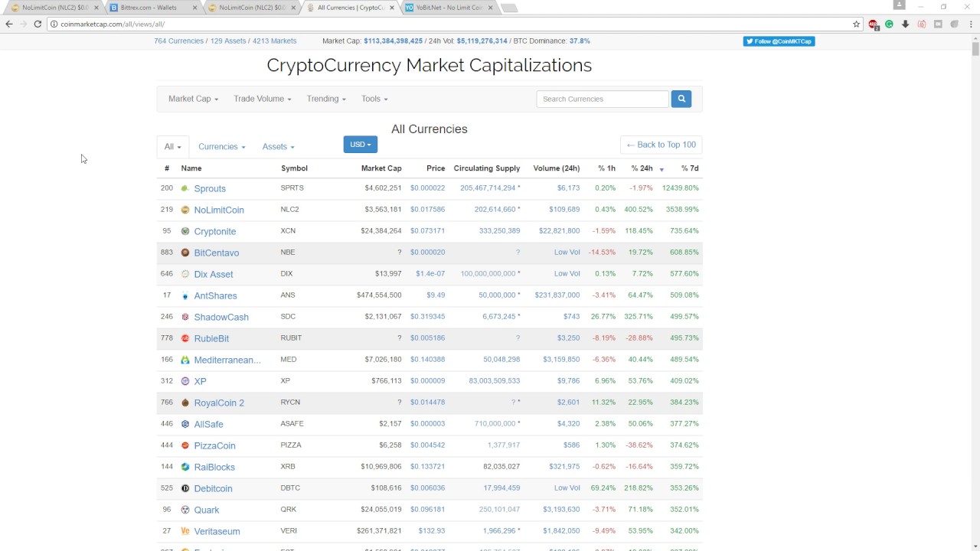
Task: Bookmark page with the star icon
Action: tap(856, 24)
